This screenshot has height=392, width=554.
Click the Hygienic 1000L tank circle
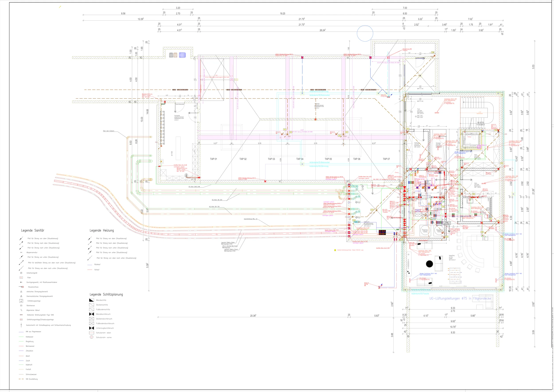tap(439, 231)
